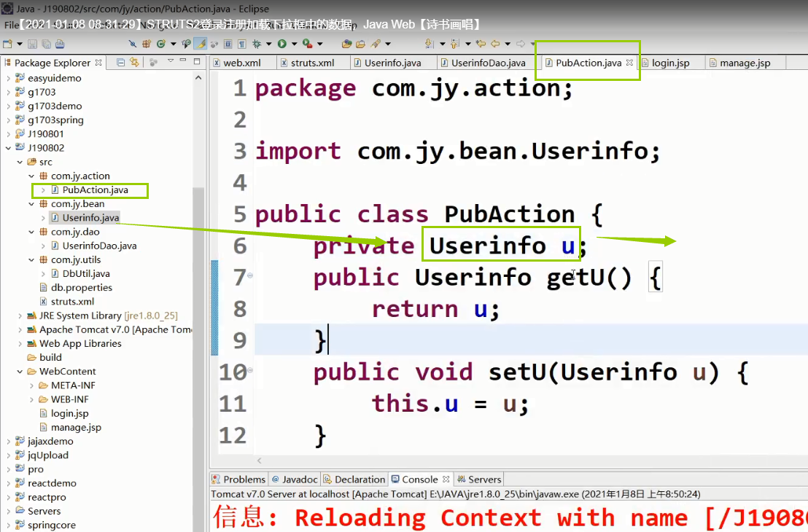
Task: Minimize the Package Explorer view
Action: (x=182, y=61)
